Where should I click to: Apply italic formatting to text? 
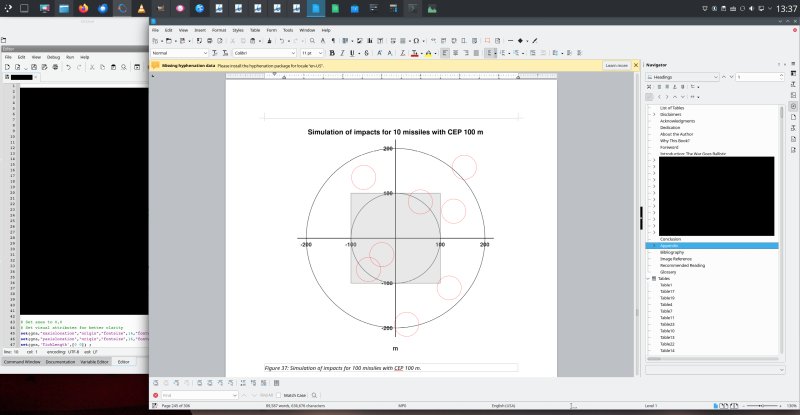[354, 52]
